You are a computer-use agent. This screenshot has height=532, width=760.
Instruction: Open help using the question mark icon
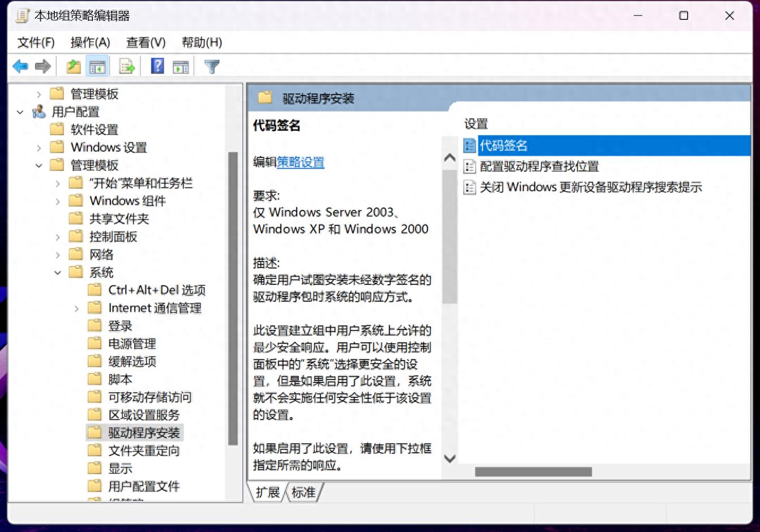pos(156,66)
